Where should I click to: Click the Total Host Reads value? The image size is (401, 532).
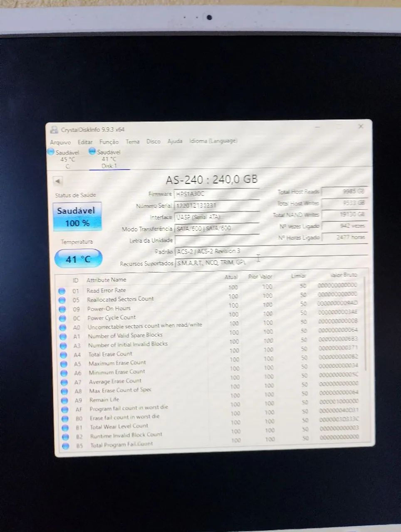(344, 192)
